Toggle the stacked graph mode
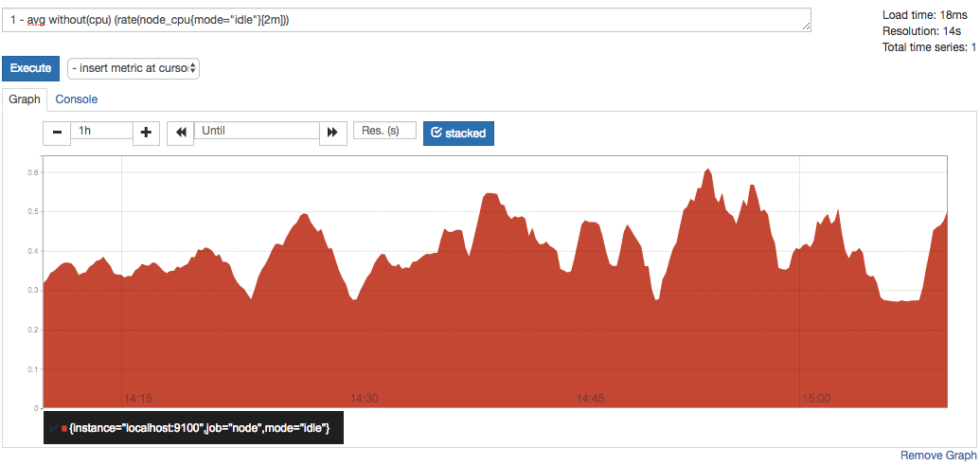The height and width of the screenshot is (465, 980). (x=458, y=134)
